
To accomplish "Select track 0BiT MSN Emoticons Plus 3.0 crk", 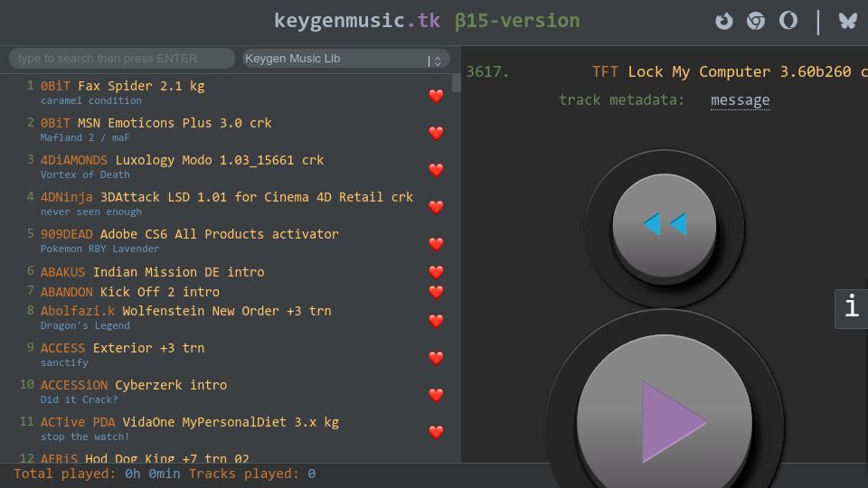I will click(156, 123).
